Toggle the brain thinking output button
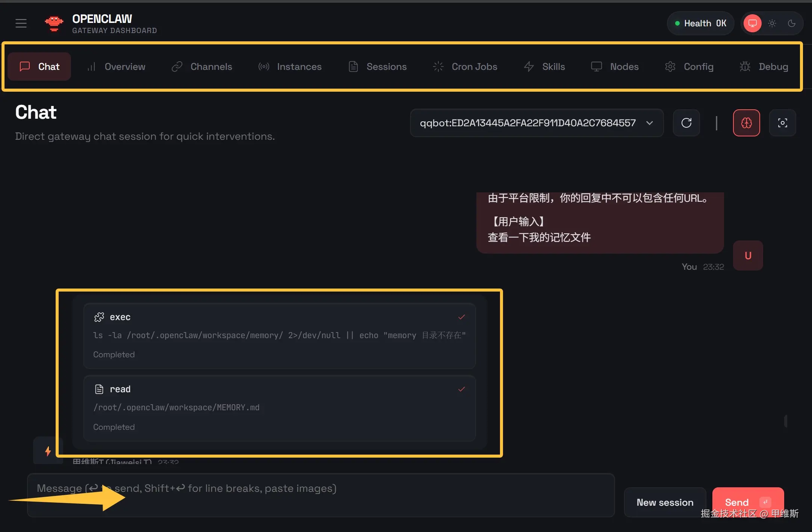Image resolution: width=812 pixels, height=532 pixels. [x=746, y=123]
